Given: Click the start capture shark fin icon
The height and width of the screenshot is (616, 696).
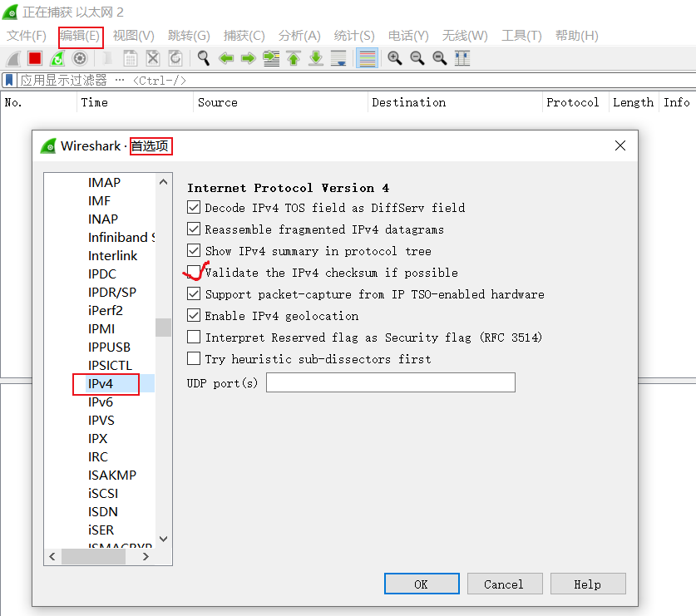Looking at the screenshot, I should [x=13, y=58].
